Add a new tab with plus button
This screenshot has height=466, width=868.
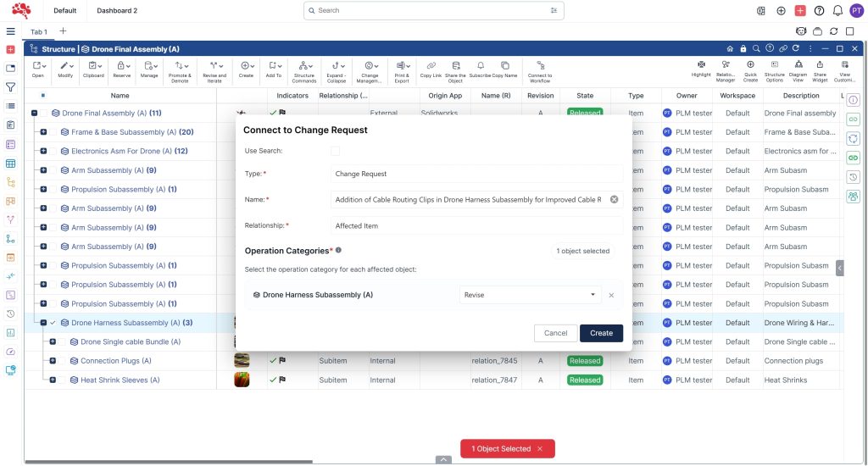63,31
